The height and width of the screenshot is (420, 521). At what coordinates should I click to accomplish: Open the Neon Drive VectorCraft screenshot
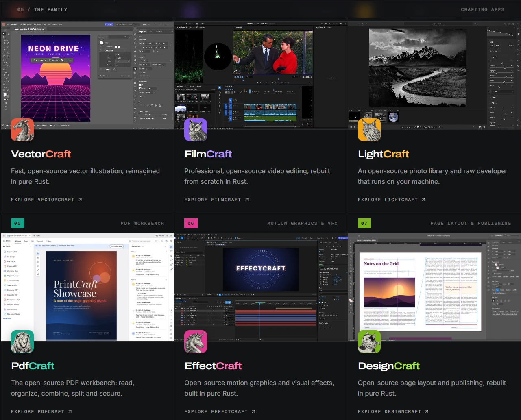[87, 75]
